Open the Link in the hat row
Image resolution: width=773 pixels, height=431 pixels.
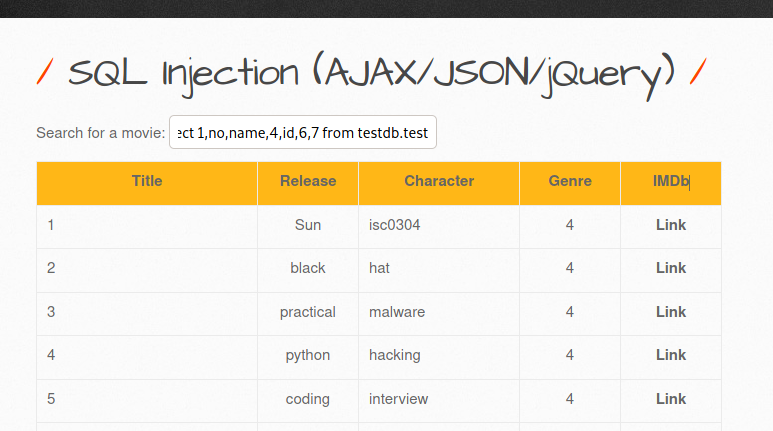[x=670, y=268]
